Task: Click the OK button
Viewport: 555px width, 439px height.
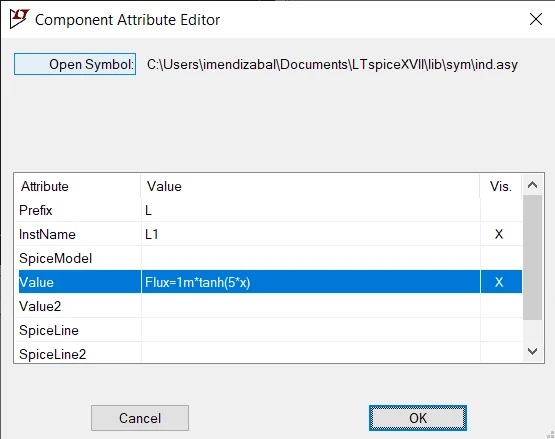Action: click(418, 418)
